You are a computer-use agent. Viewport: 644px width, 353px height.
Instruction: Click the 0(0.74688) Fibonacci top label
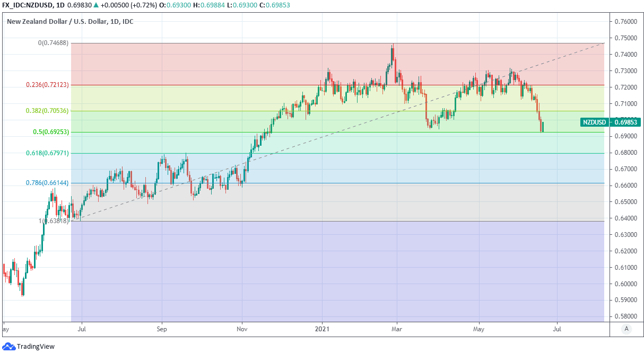pyautogui.click(x=54, y=43)
